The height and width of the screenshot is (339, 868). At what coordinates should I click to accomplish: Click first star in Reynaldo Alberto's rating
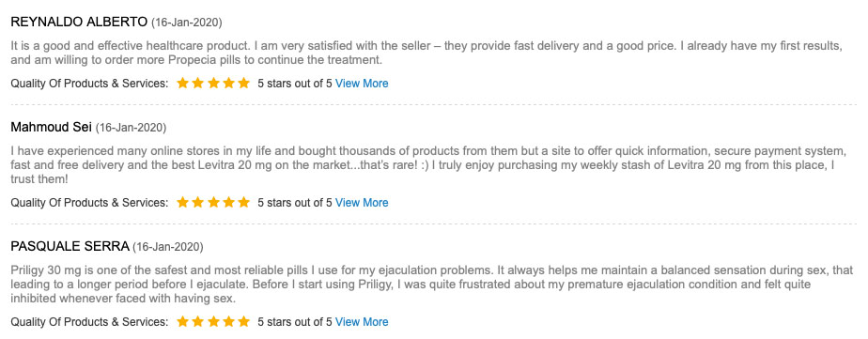[x=182, y=84]
